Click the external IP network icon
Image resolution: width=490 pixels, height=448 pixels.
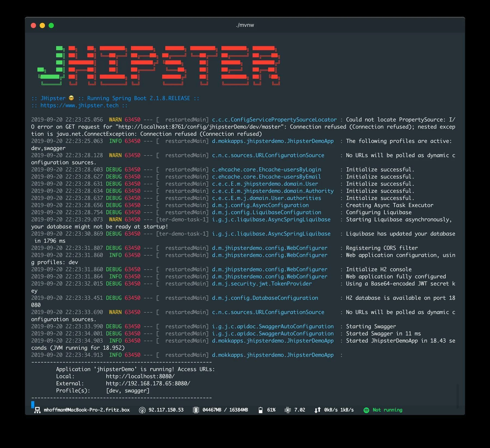pos(142,410)
